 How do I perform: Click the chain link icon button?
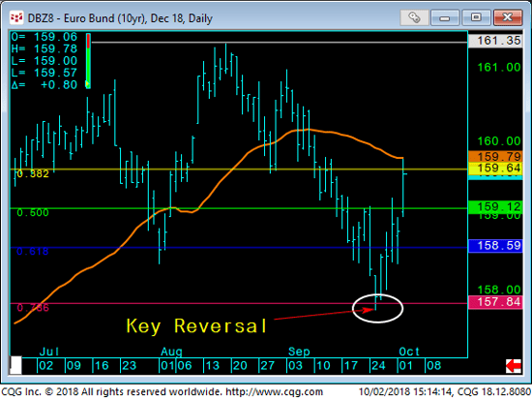click(414, 17)
